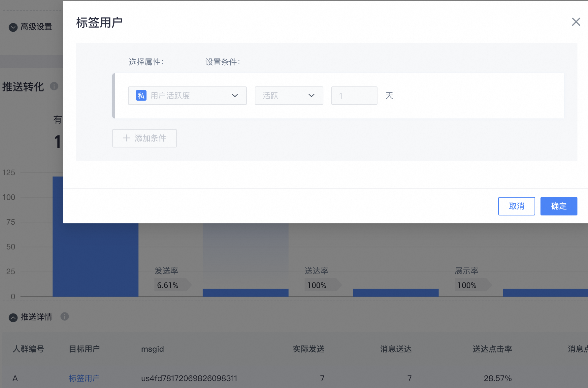Click the 确定 button
This screenshot has width=588, height=388.
point(559,206)
